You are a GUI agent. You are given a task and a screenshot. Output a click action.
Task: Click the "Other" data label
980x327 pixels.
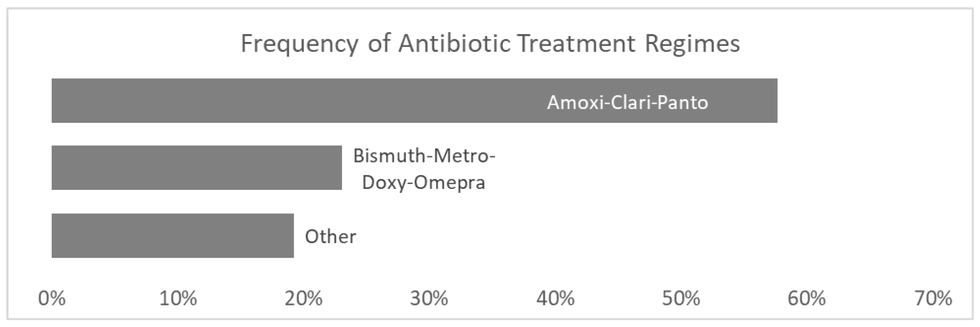pos(330,236)
